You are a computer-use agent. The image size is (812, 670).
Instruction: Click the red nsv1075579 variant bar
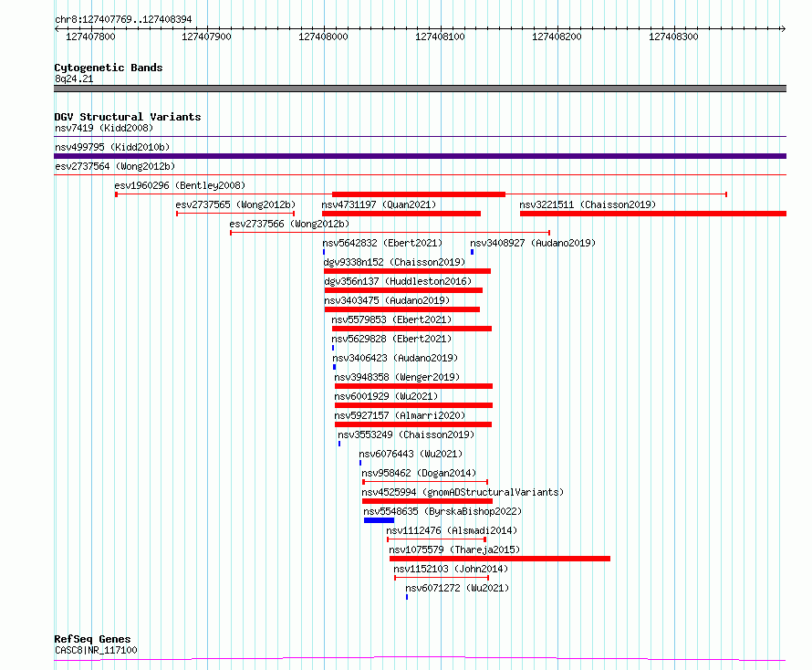pos(500,559)
